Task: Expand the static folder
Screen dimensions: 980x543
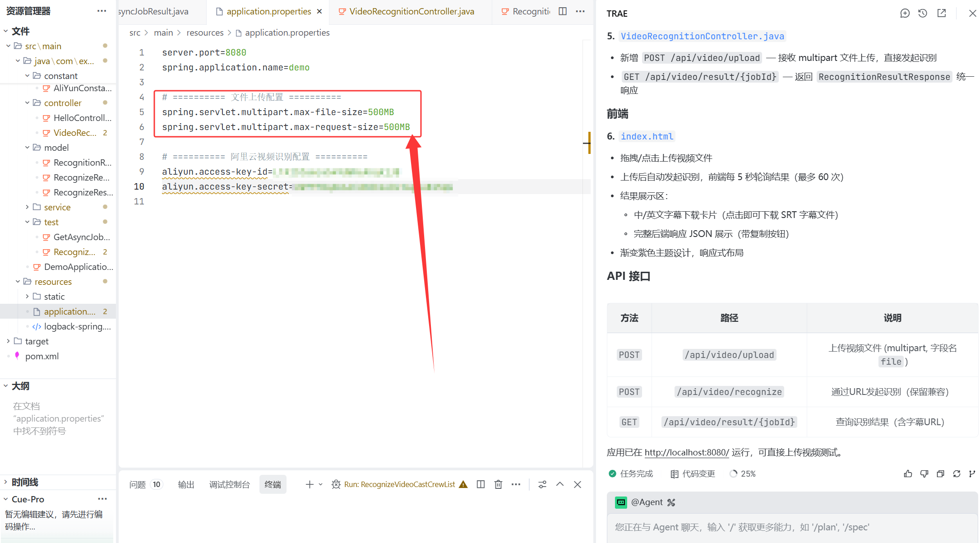Action: tap(27, 297)
